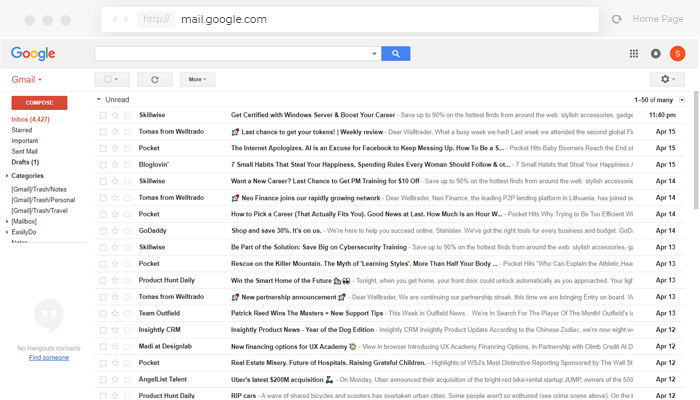
Task: Open the Important folder
Action: [x=25, y=141]
